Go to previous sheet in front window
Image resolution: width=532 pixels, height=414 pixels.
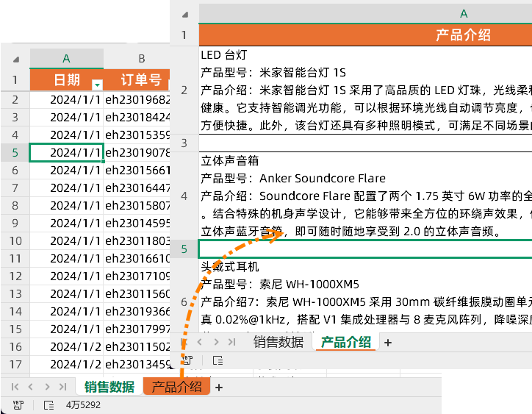[x=200, y=342]
